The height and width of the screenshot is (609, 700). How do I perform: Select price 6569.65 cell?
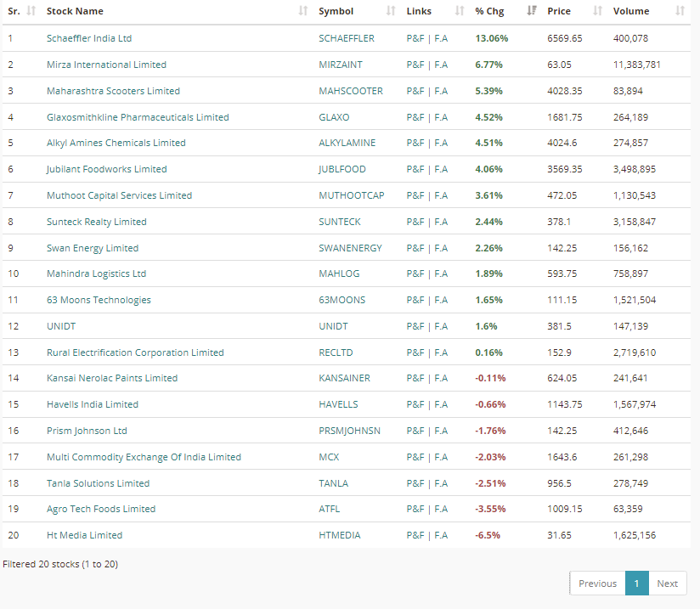coord(565,38)
